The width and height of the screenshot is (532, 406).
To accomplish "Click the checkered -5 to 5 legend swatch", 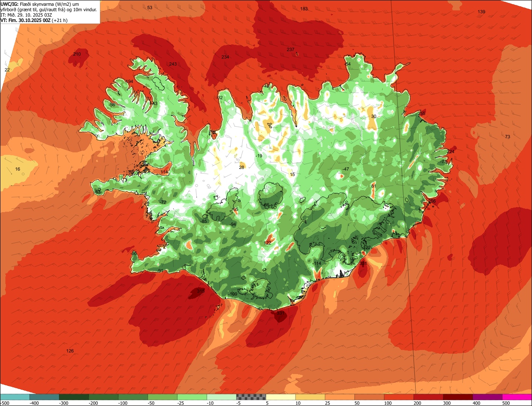I will [x=251, y=397].
